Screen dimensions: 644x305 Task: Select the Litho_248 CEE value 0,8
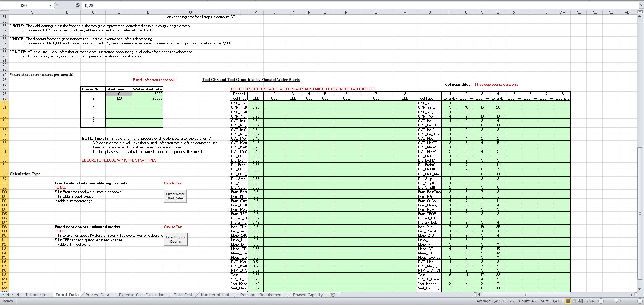pos(256,235)
